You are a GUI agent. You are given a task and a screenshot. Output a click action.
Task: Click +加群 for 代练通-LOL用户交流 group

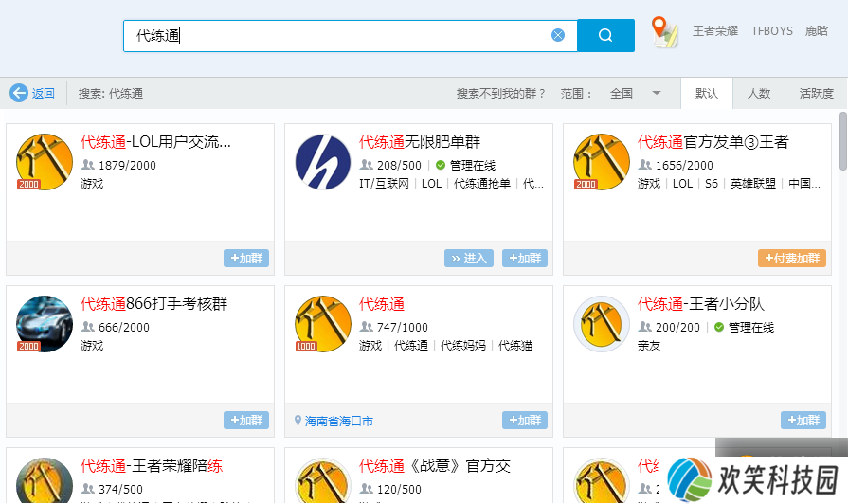pos(246,258)
